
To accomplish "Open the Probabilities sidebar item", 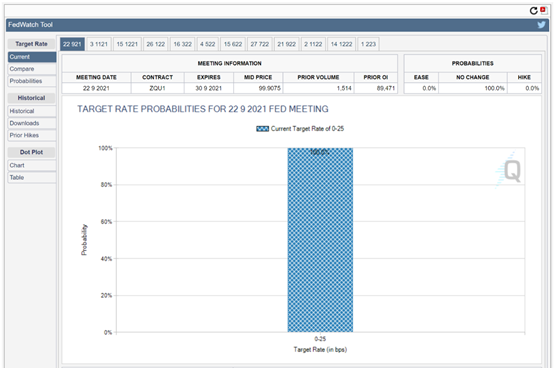I will (32, 81).
